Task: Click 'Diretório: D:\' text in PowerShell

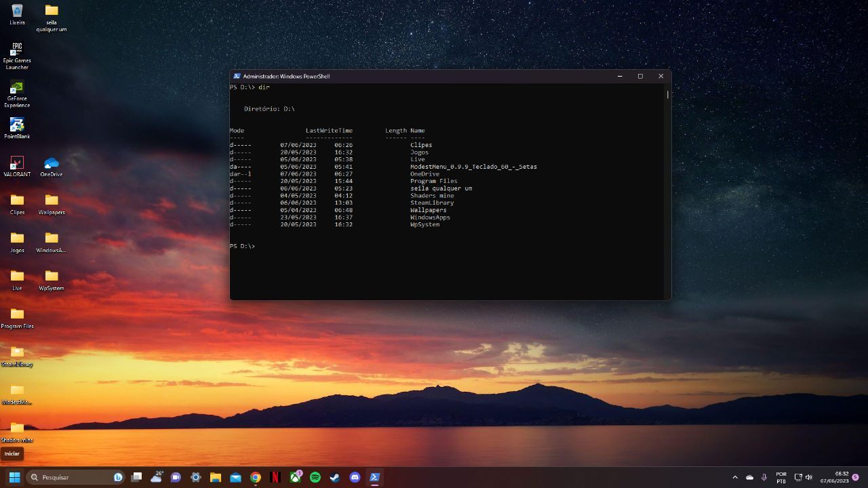Action: (269, 108)
